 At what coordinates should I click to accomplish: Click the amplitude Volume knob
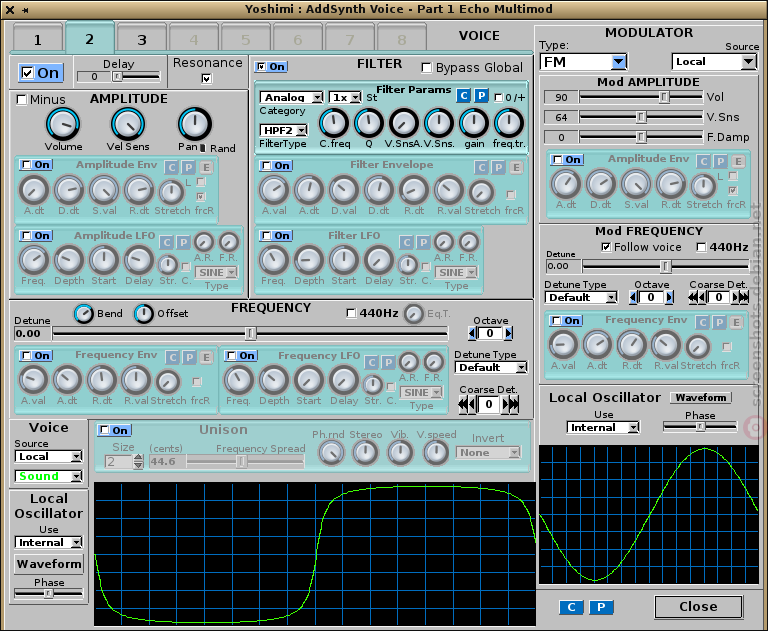point(63,123)
